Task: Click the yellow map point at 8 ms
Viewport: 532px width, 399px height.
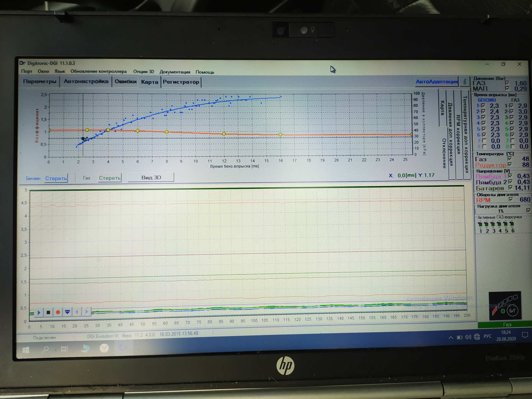Action: click(167, 132)
